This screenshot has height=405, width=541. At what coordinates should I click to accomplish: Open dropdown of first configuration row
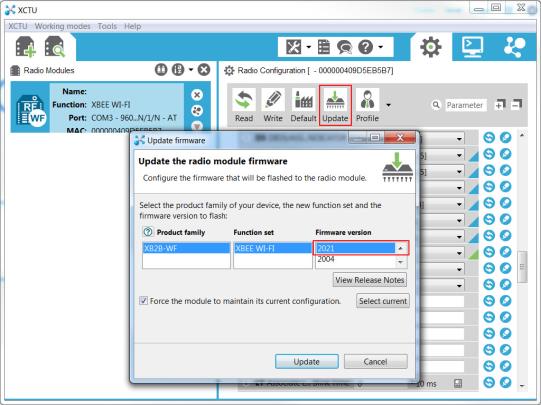coord(459,139)
